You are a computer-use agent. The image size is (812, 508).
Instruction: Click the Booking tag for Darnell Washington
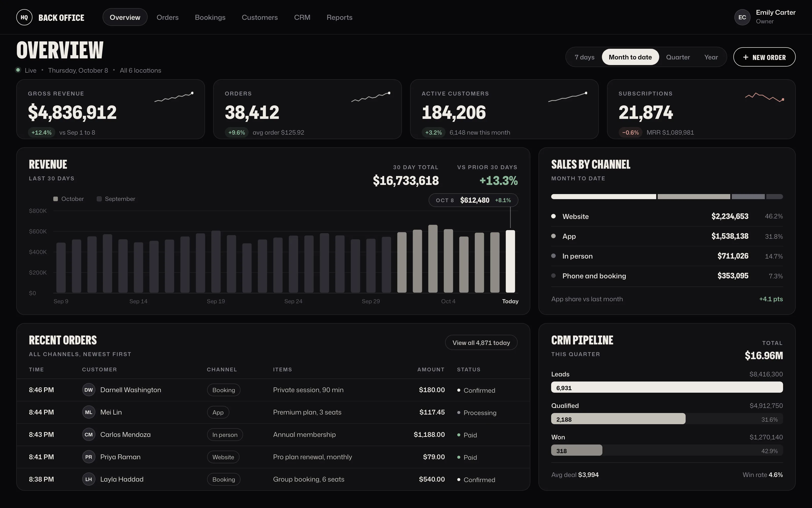[x=224, y=390]
